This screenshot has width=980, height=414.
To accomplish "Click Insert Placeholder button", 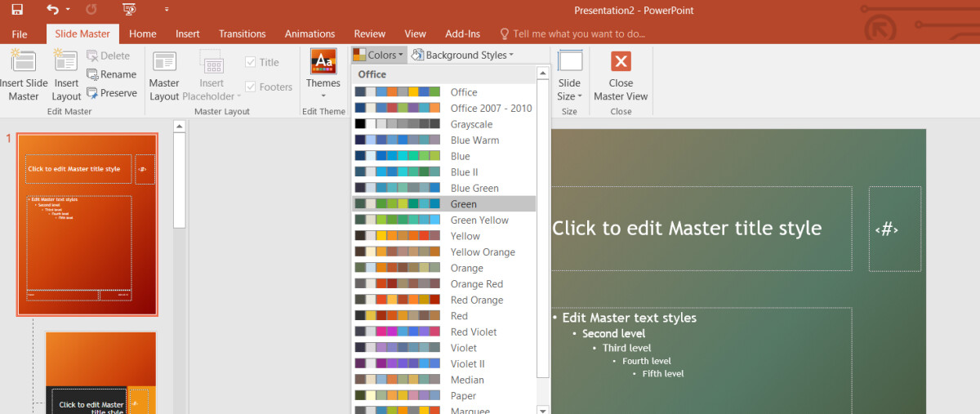I will (212, 75).
